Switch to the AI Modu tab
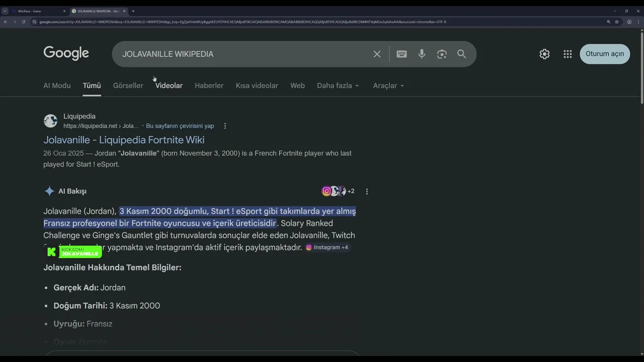 [x=57, y=85]
